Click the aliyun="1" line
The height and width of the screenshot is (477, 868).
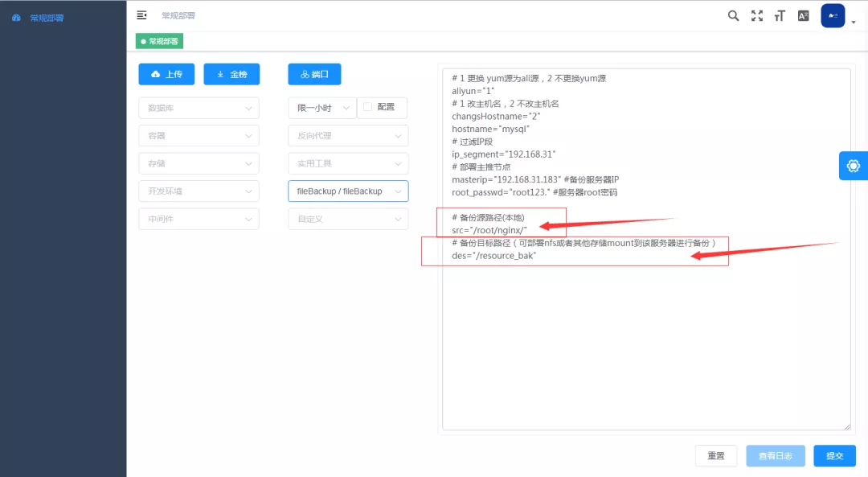pyautogui.click(x=473, y=91)
